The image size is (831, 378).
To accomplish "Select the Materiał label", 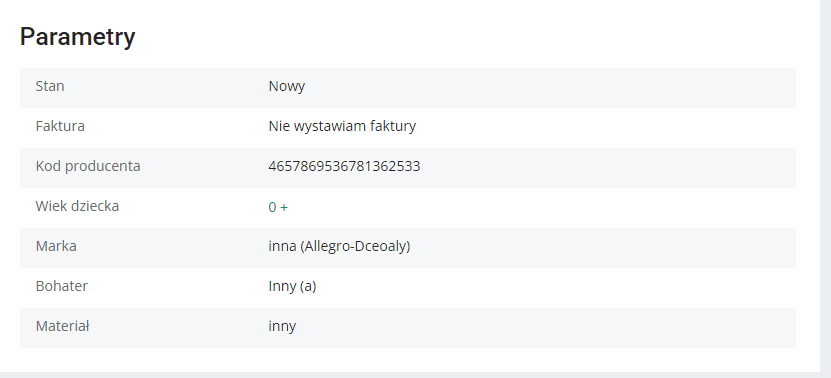I will [63, 326].
